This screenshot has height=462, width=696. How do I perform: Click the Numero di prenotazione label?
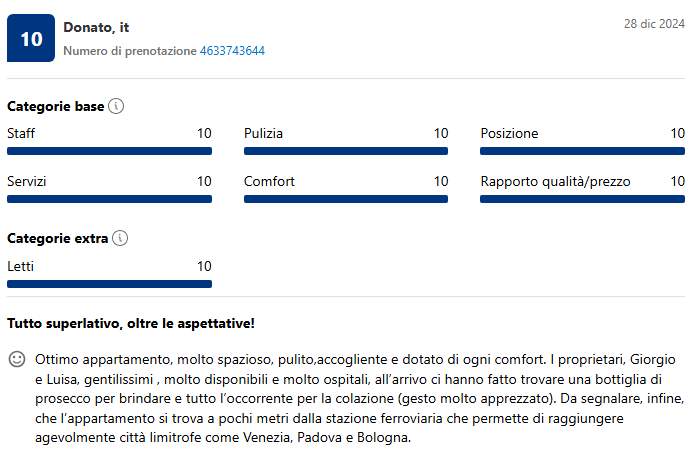click(x=130, y=51)
